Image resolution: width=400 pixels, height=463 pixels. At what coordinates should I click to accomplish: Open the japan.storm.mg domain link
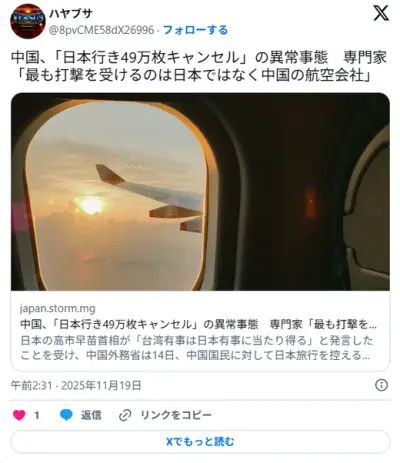tap(58, 308)
